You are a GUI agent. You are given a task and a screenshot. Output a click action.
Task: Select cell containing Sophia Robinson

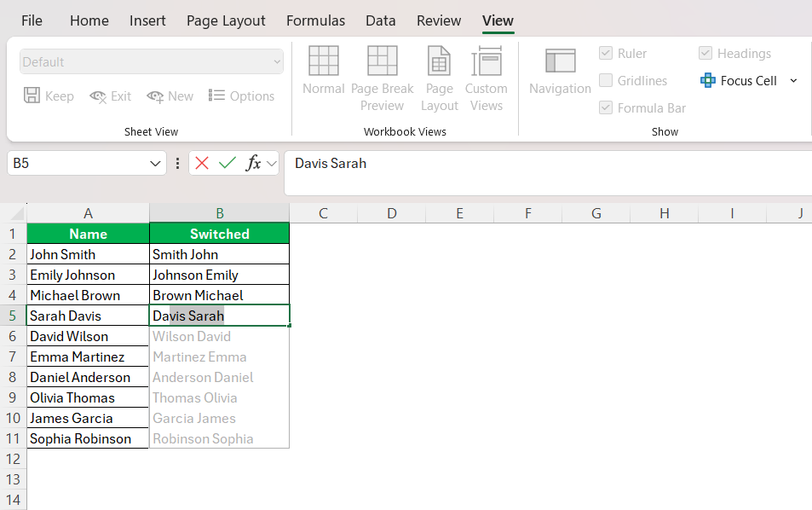click(88, 438)
